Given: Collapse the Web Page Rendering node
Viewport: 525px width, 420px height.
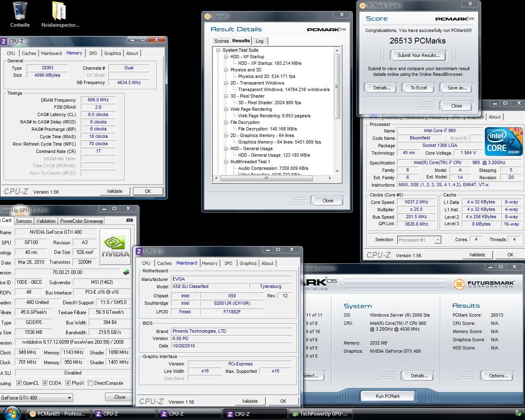Looking at the screenshot, I should point(226,109).
